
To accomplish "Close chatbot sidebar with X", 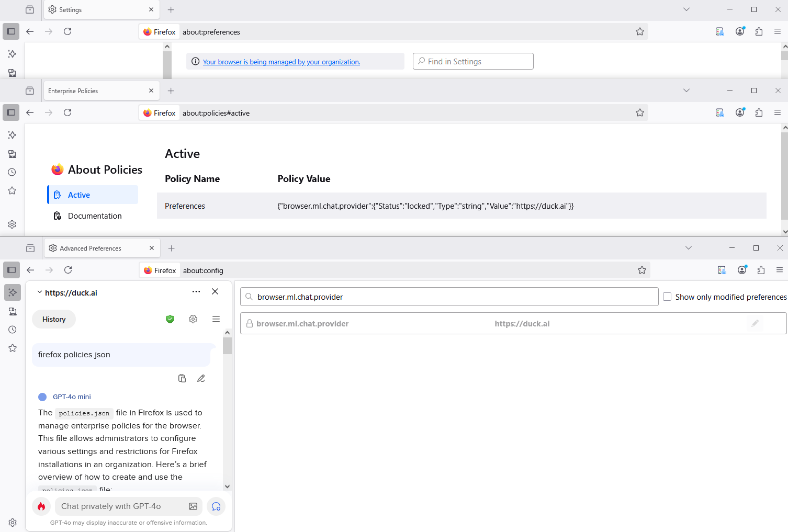I will click(215, 291).
